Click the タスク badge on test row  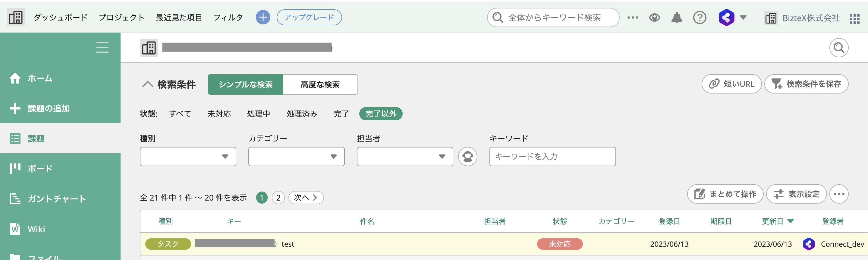click(x=168, y=244)
